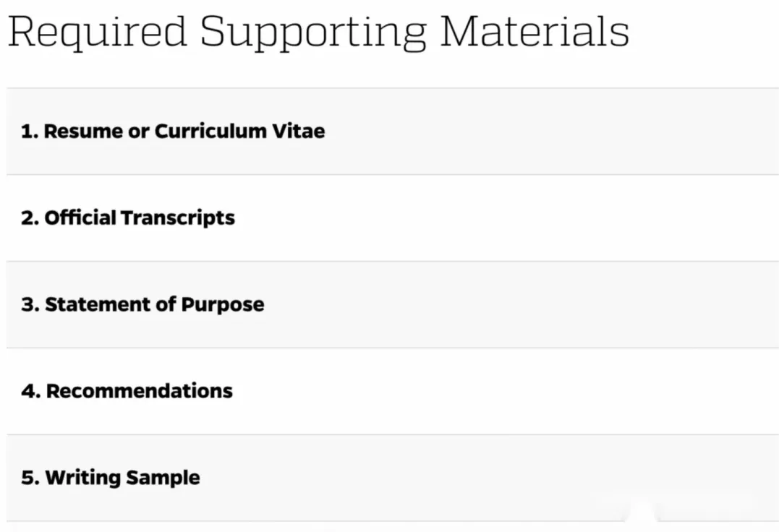Click the number 2 before Official Transcripts

[29, 218]
